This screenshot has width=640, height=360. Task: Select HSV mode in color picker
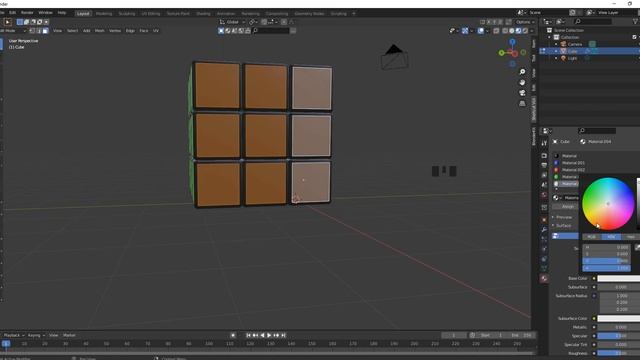pyautogui.click(x=611, y=237)
